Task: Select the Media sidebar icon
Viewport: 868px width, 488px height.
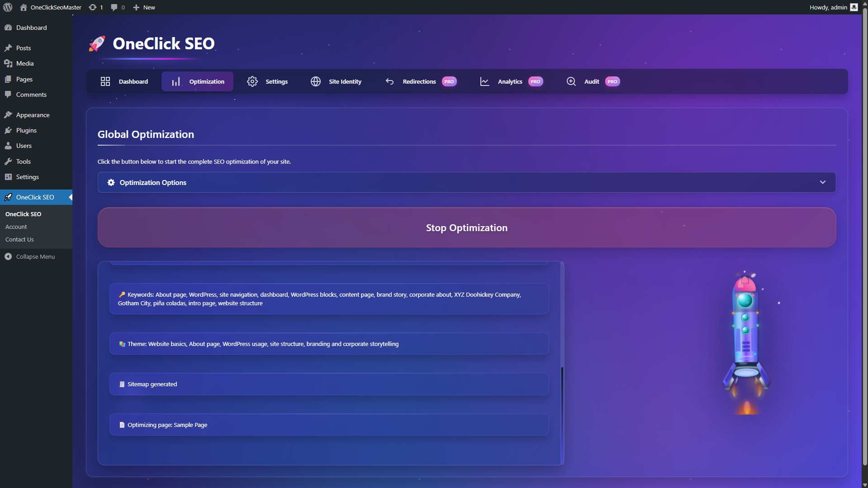Action: point(9,63)
